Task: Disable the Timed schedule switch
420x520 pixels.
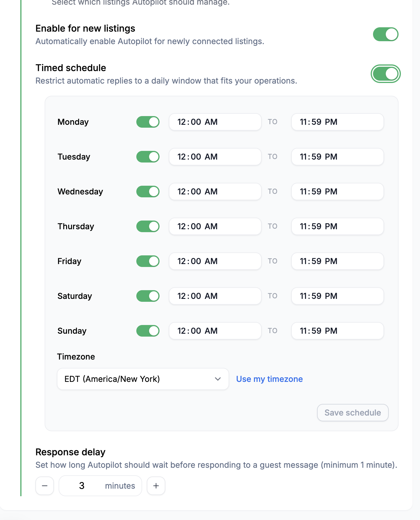Action: (x=385, y=74)
